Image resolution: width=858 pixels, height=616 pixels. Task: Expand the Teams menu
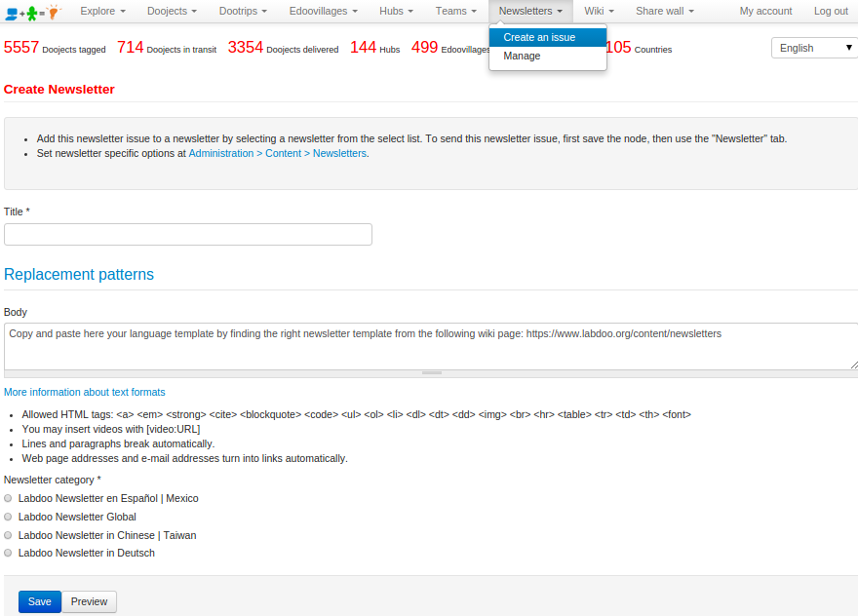tap(456, 11)
